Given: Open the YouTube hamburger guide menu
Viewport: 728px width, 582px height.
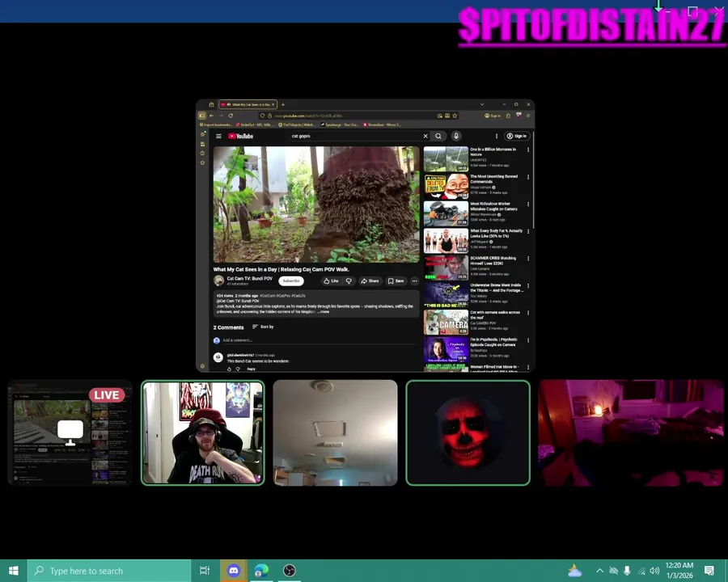Looking at the screenshot, I should pyautogui.click(x=218, y=136).
